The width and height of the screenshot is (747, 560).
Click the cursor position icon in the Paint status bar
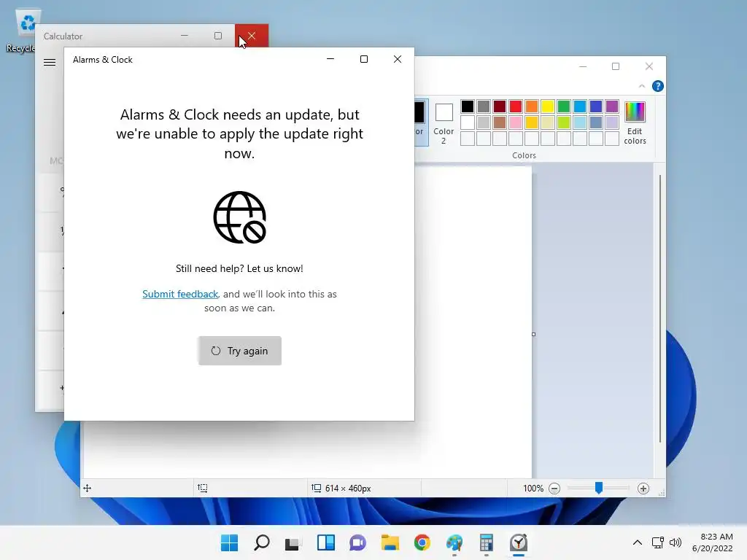(x=88, y=488)
